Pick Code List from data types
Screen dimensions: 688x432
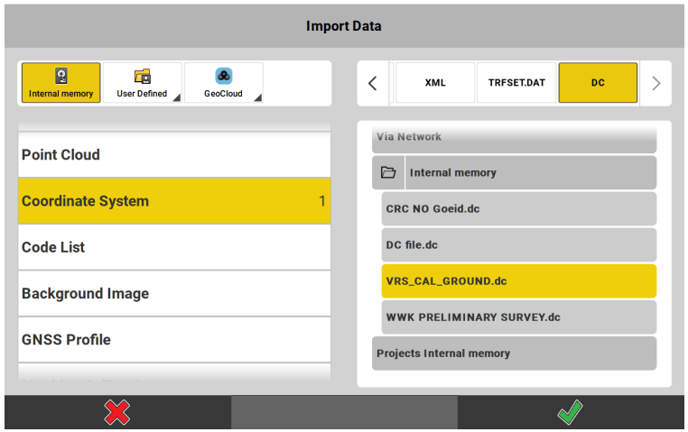tap(174, 247)
